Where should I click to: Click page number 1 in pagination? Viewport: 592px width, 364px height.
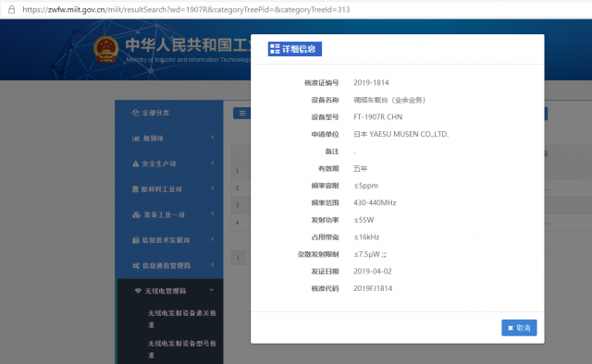pos(239,258)
